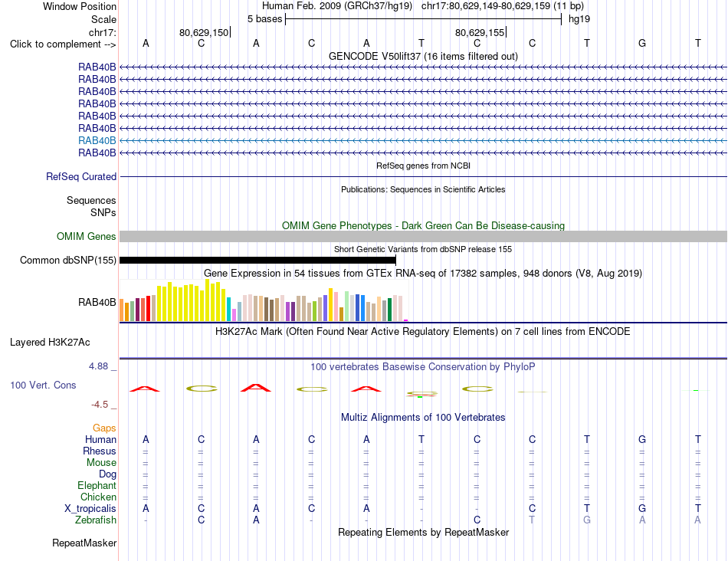Open the 'Layered H3K27Ac' track label

(x=50, y=343)
